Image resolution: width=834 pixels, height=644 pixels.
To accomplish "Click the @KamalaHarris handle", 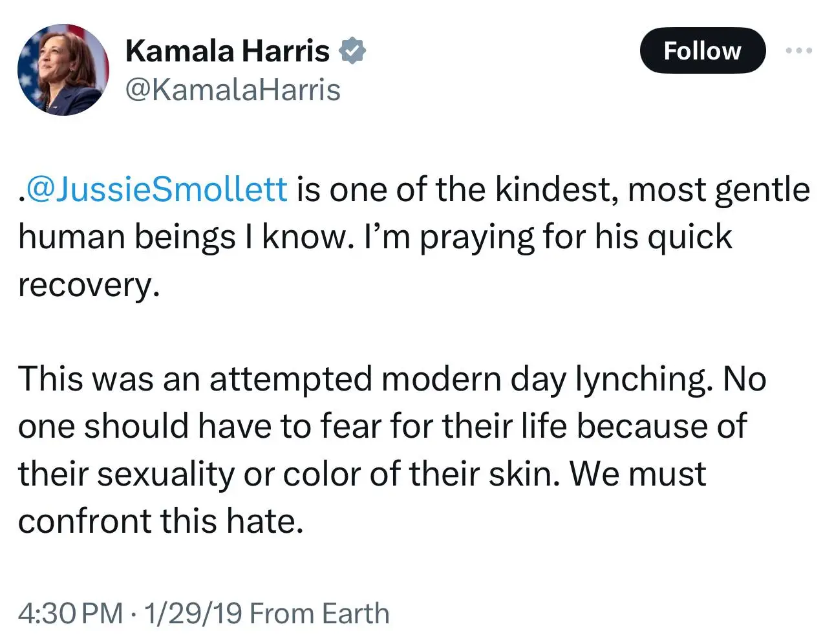I will pyautogui.click(x=233, y=90).
